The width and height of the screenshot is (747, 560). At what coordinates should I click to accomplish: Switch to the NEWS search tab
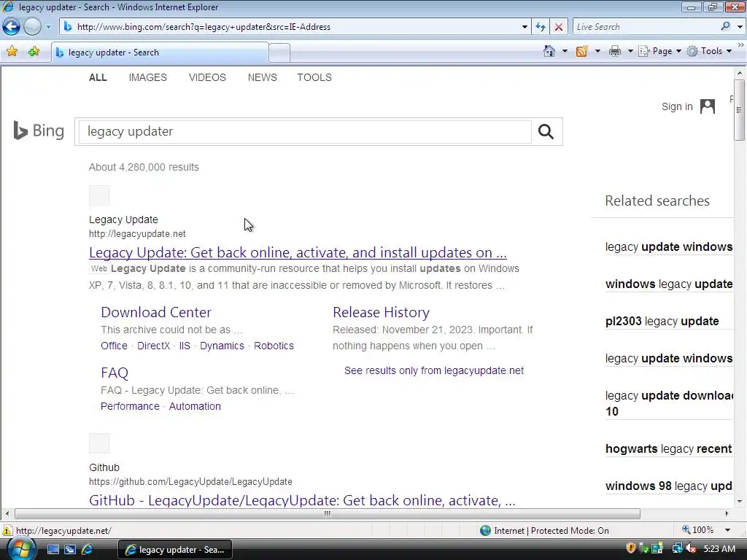click(262, 77)
